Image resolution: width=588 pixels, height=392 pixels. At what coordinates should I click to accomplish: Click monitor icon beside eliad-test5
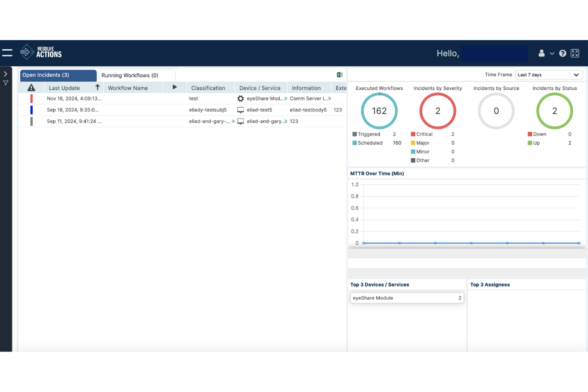(241, 110)
